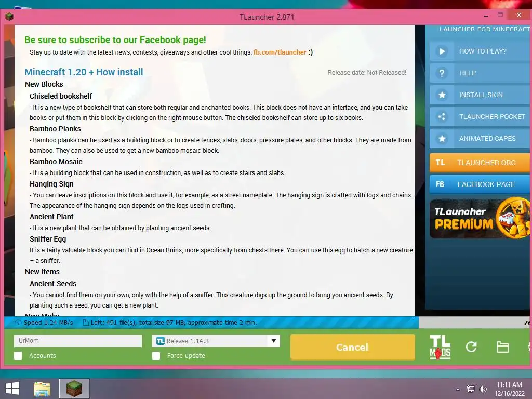Click the Ancient Plant heading

tap(51, 217)
